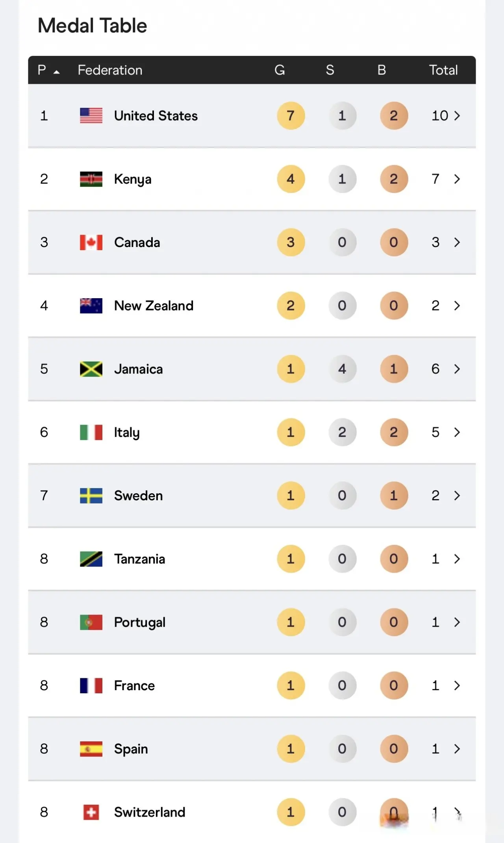Expand the Sweden row chevron
This screenshot has height=843, width=504.
coord(457,496)
